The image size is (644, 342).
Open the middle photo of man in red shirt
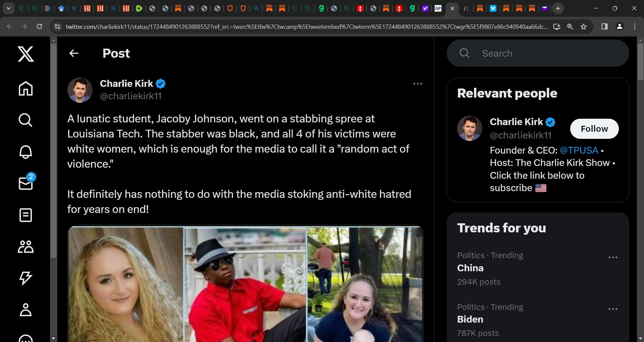(x=245, y=284)
